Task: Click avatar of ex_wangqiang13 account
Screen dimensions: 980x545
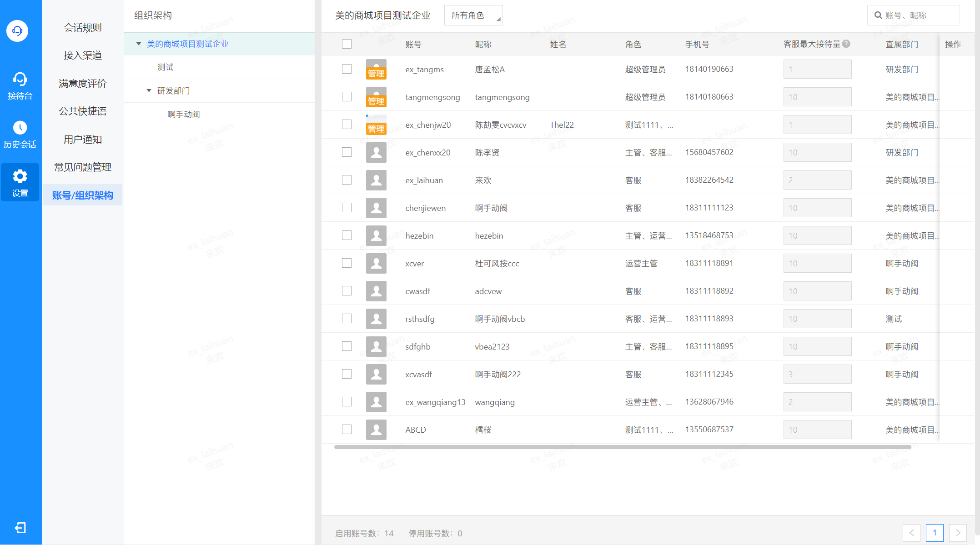Action: [376, 402]
